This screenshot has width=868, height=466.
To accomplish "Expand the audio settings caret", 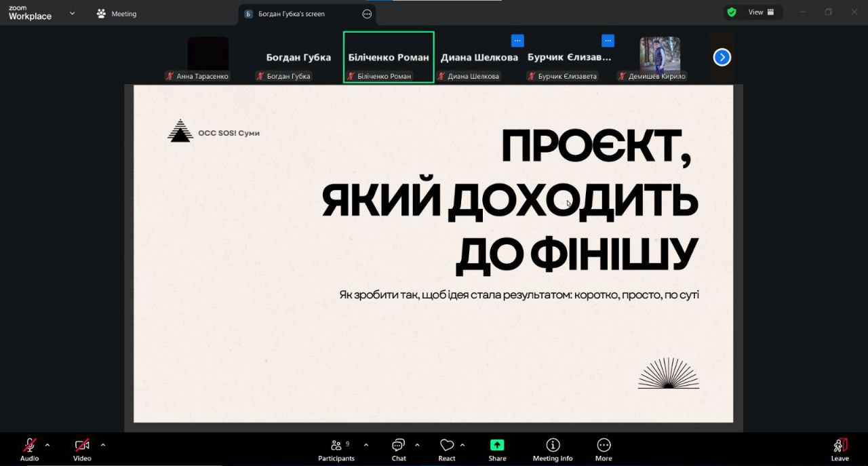I will click(47, 445).
